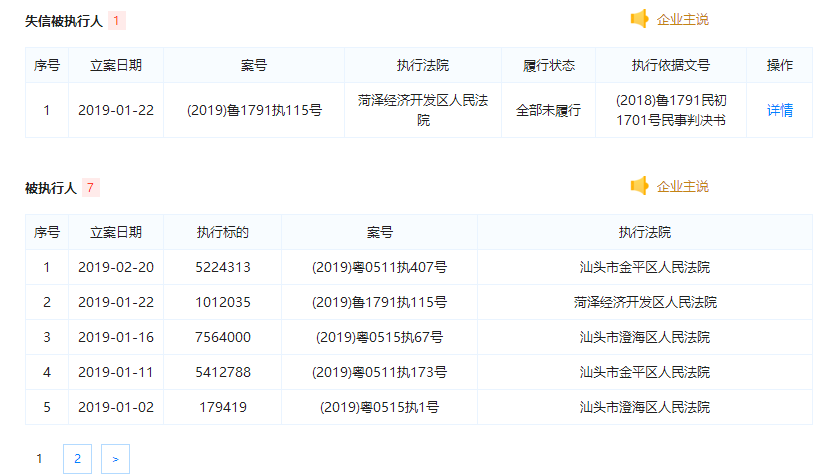This screenshot has width=834, height=474.
Task: Click 履行状态 column header
Action: coord(548,65)
